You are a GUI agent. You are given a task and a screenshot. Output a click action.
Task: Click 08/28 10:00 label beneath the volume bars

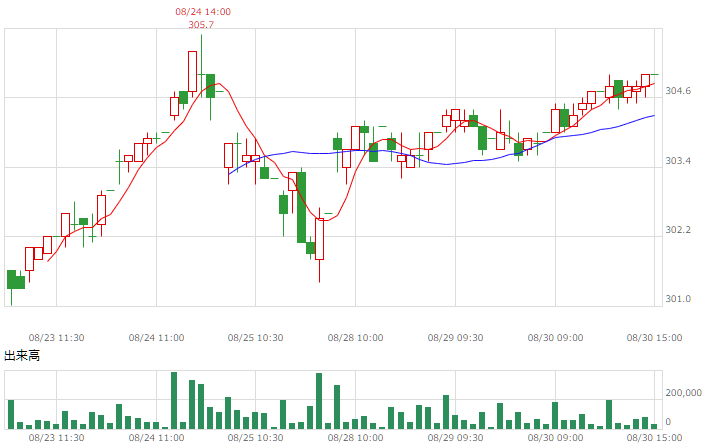click(355, 438)
